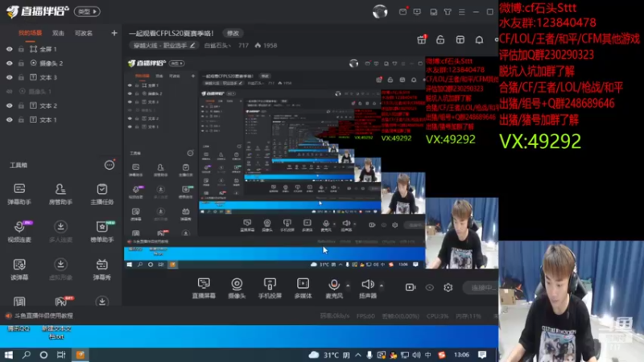
Task: Select the 全屏 1 layer name
Action: [x=48, y=49]
